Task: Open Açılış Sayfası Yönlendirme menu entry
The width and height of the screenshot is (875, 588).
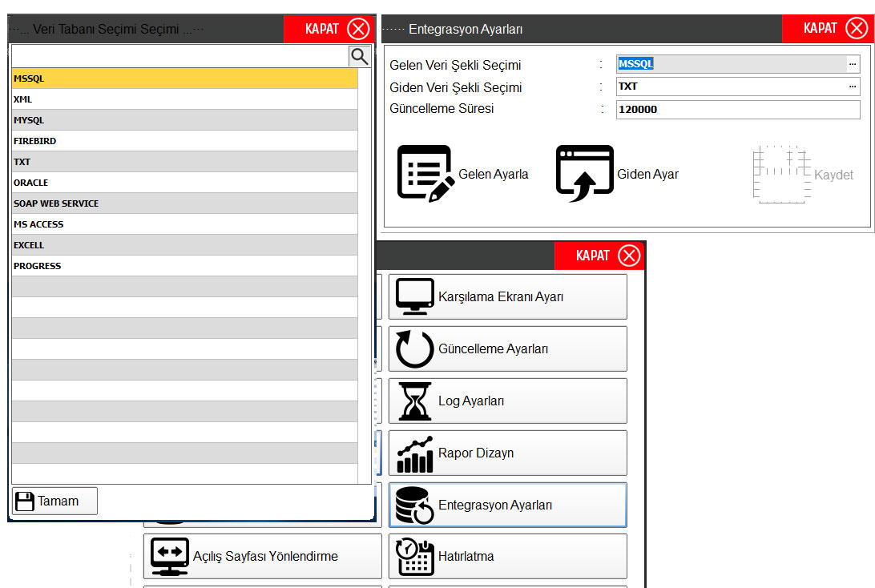Action: click(x=263, y=556)
